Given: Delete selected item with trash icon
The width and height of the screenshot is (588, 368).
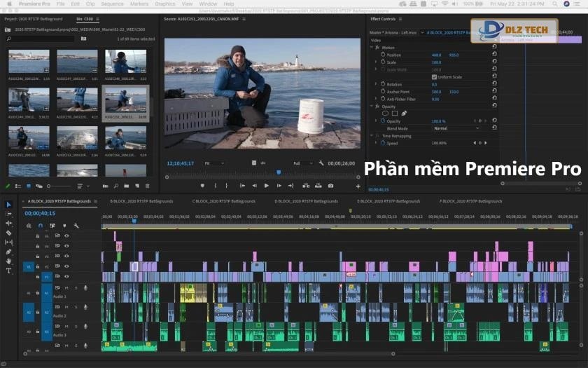Looking at the screenshot, I should [148, 186].
